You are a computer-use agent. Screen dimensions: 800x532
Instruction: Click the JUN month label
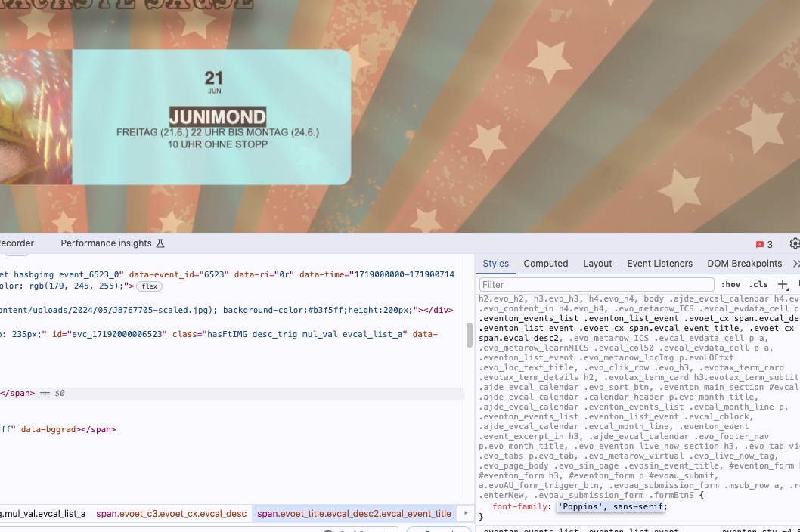(214, 91)
